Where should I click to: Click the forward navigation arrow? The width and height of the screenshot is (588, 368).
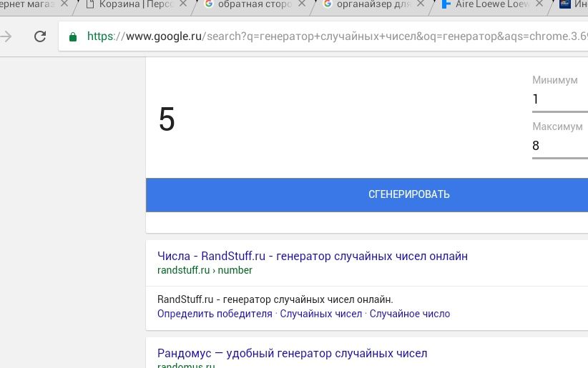[x=7, y=36]
